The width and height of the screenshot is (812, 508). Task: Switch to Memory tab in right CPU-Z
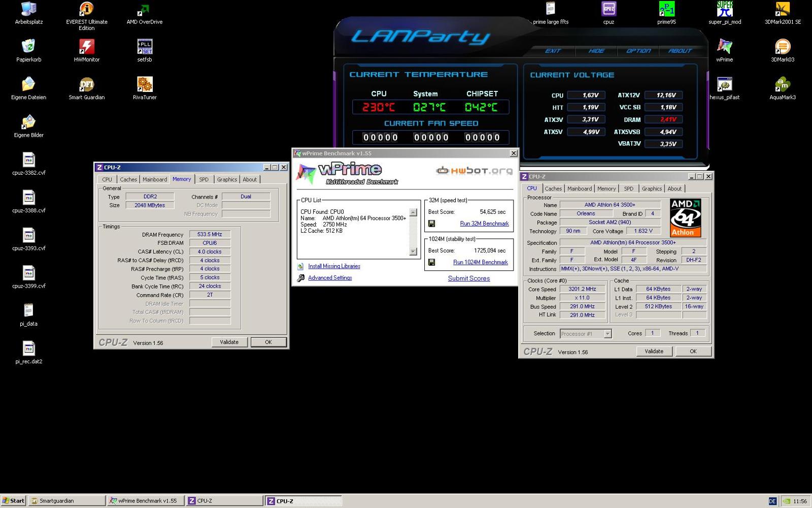(606, 188)
